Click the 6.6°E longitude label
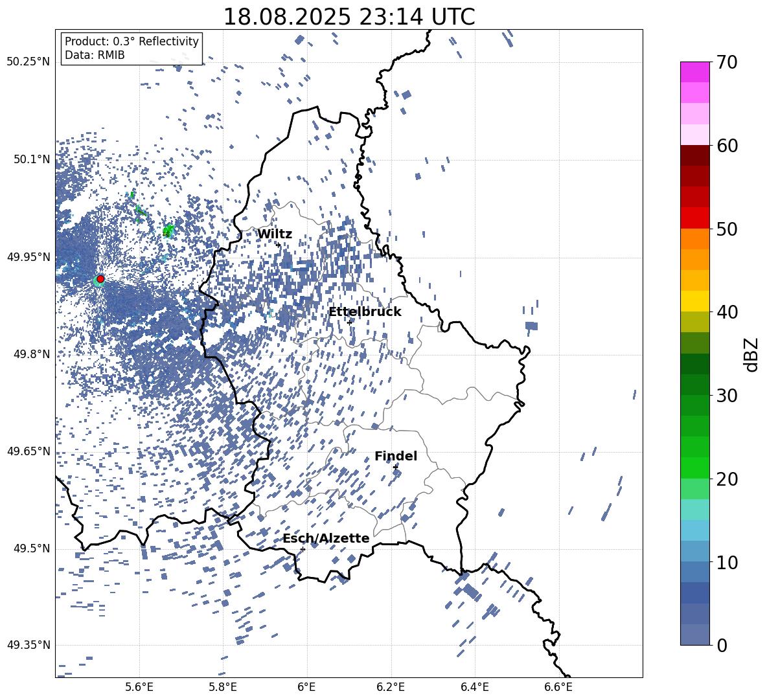 pyautogui.click(x=558, y=687)
